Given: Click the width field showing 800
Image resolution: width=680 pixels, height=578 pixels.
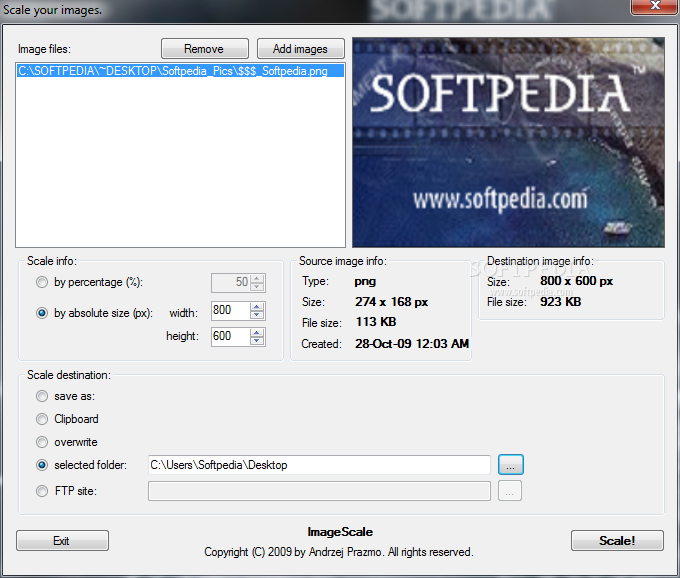Looking at the screenshot, I should click(230, 310).
